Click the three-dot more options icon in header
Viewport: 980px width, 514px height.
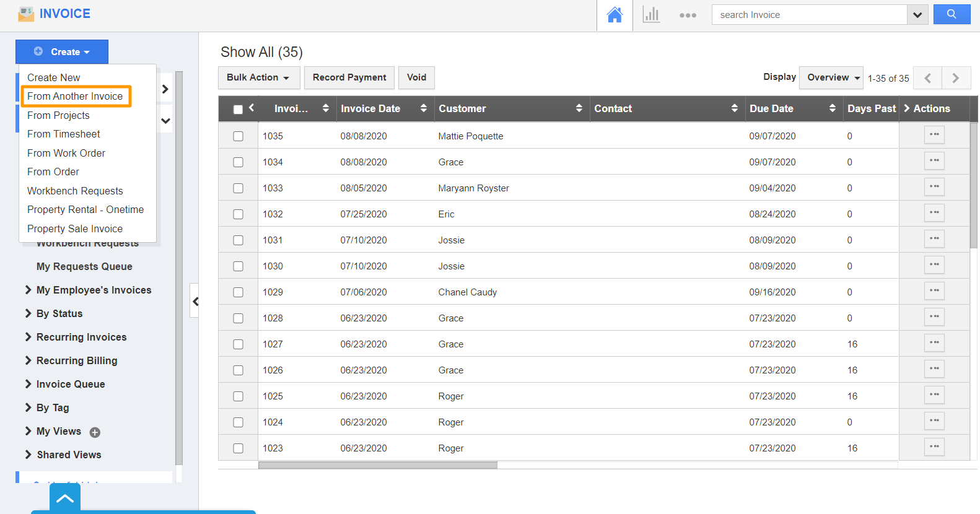tap(688, 15)
